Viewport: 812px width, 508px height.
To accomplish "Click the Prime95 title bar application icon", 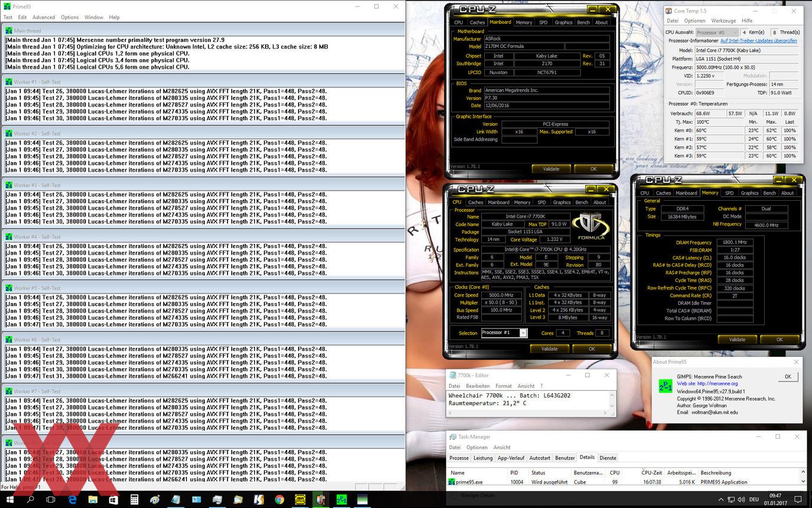I will click(7, 6).
